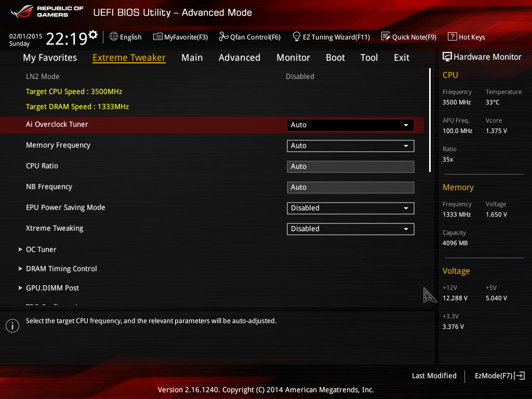532x399 pixels.
Task: Click the MyFavorite list icon
Action: (x=158, y=37)
